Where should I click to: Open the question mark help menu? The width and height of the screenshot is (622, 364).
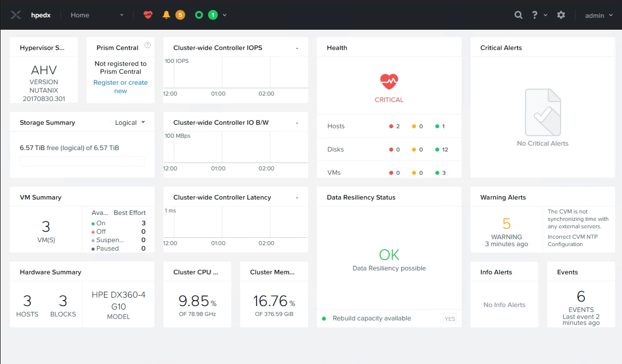539,15
